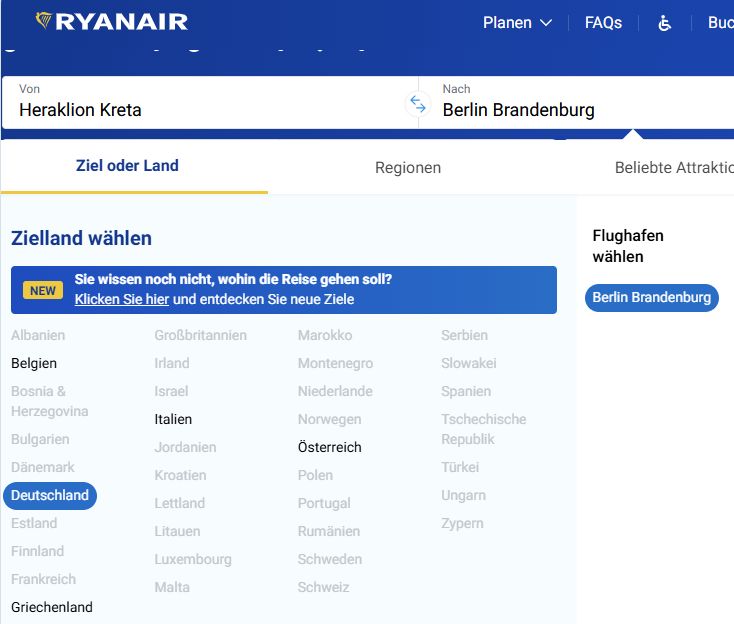Select Deutschland as destination country
Image resolution: width=734 pixels, height=624 pixels.
pos(50,495)
